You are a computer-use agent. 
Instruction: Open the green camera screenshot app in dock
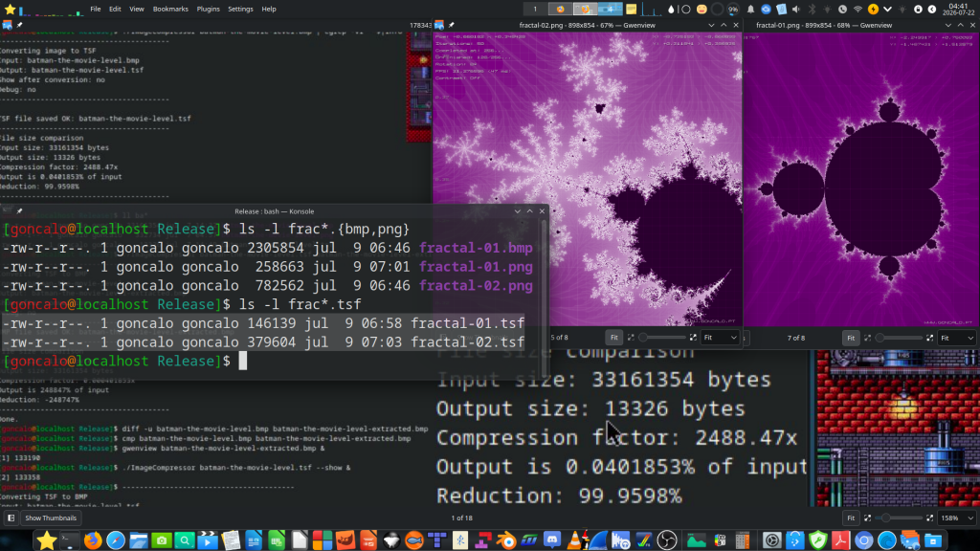click(x=161, y=540)
